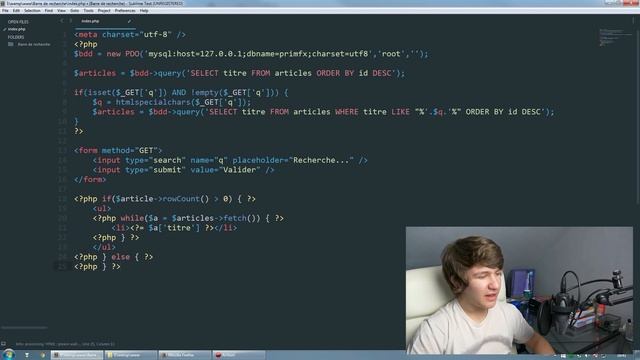This screenshot has height=360, width=640.
Task: Click the 'root' string on line 3
Action: (391, 54)
